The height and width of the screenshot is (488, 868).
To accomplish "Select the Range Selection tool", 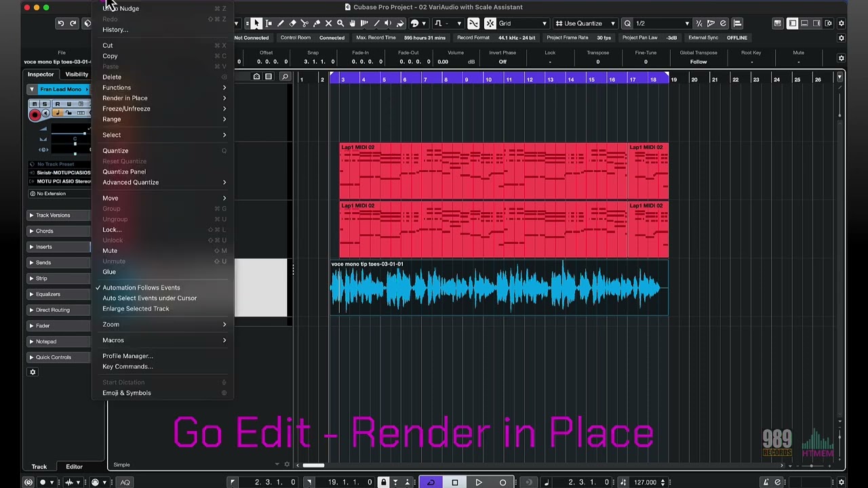I will [x=269, y=23].
